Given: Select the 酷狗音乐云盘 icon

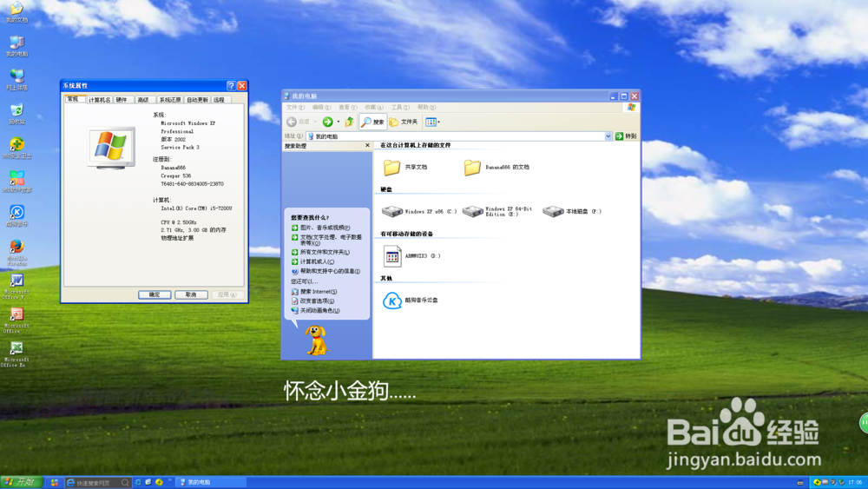Looking at the screenshot, I should pyautogui.click(x=411, y=301).
